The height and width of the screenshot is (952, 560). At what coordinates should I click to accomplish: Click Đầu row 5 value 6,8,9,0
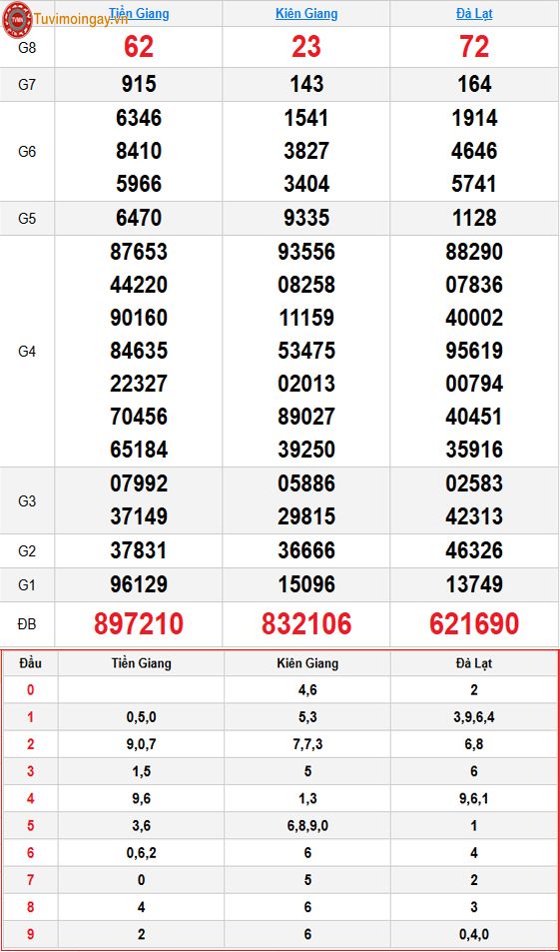tap(307, 826)
